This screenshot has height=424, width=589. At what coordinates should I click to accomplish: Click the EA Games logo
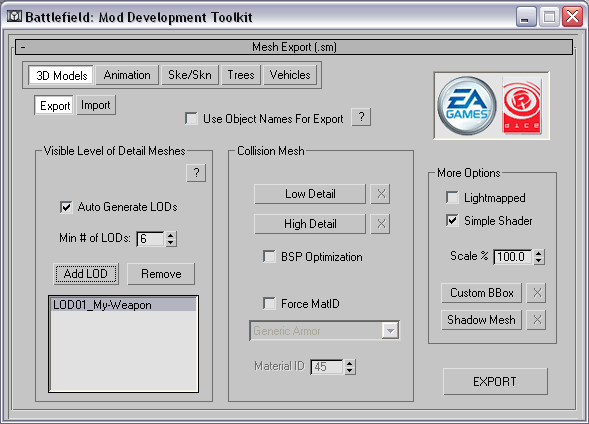(467, 106)
